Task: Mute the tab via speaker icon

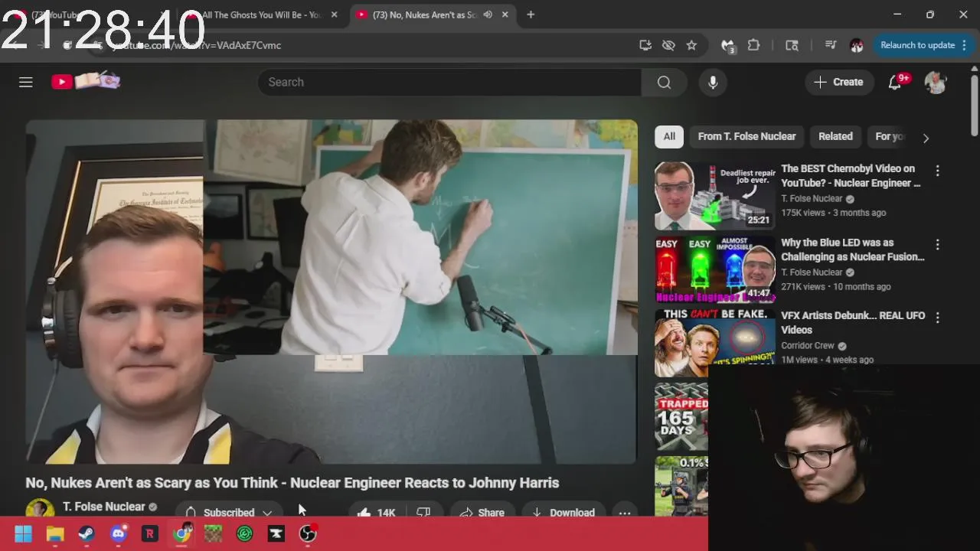Action: (488, 15)
